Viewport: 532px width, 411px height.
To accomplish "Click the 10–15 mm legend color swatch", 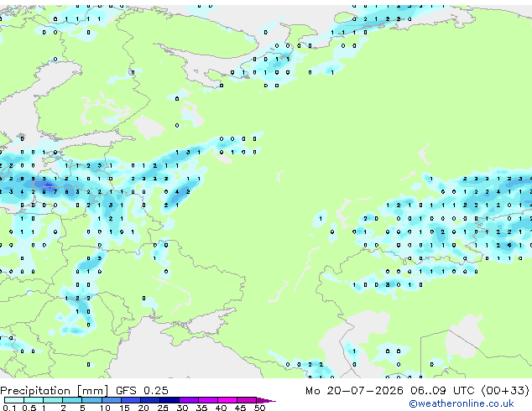I will 112,400.
